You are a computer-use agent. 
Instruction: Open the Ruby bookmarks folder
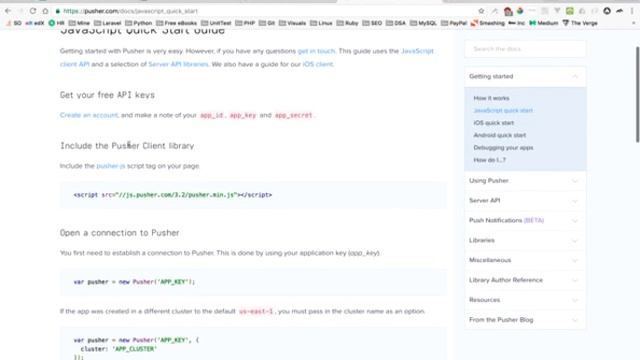click(x=347, y=23)
